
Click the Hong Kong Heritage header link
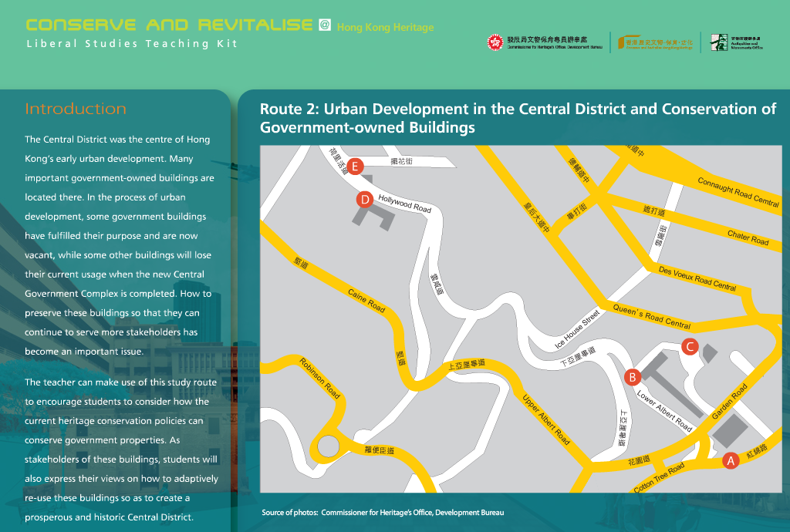click(x=385, y=28)
